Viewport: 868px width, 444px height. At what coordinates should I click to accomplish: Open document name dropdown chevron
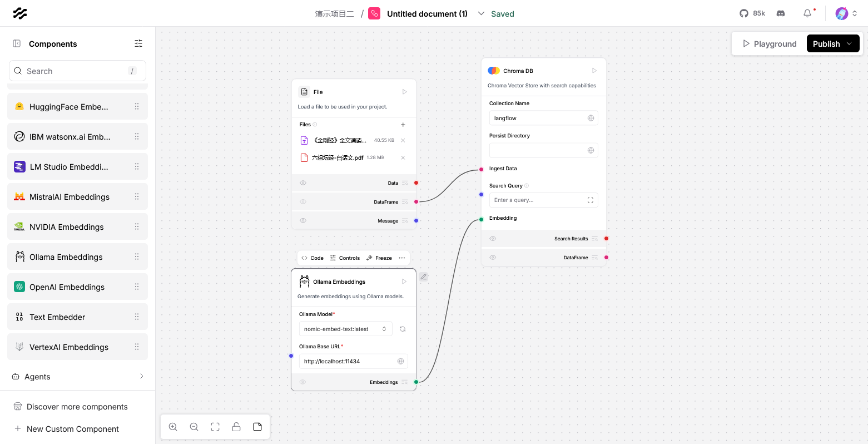(481, 13)
